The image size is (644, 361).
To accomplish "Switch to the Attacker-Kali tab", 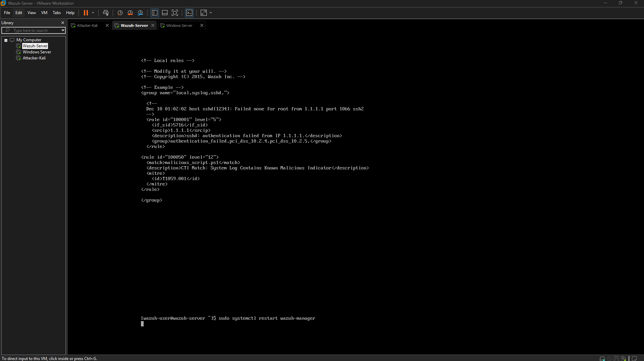I will (x=87, y=25).
